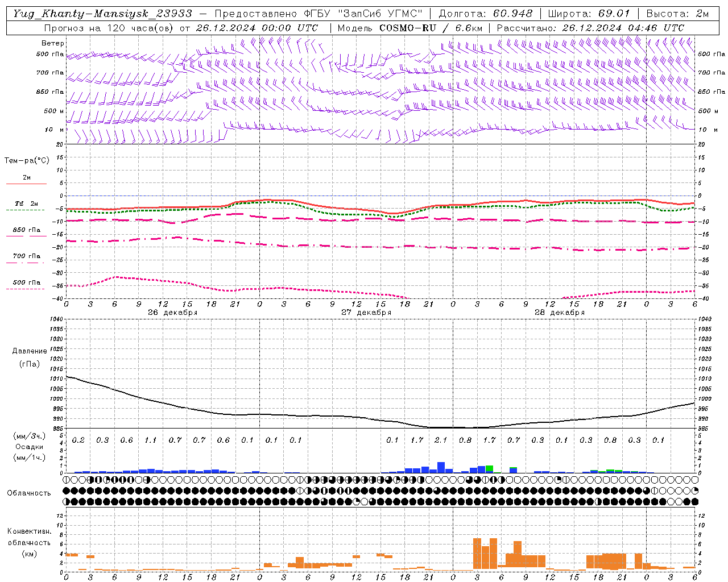This screenshot has width=728, height=582.
Task: Select the date label 26 декабря
Action: 172,313
